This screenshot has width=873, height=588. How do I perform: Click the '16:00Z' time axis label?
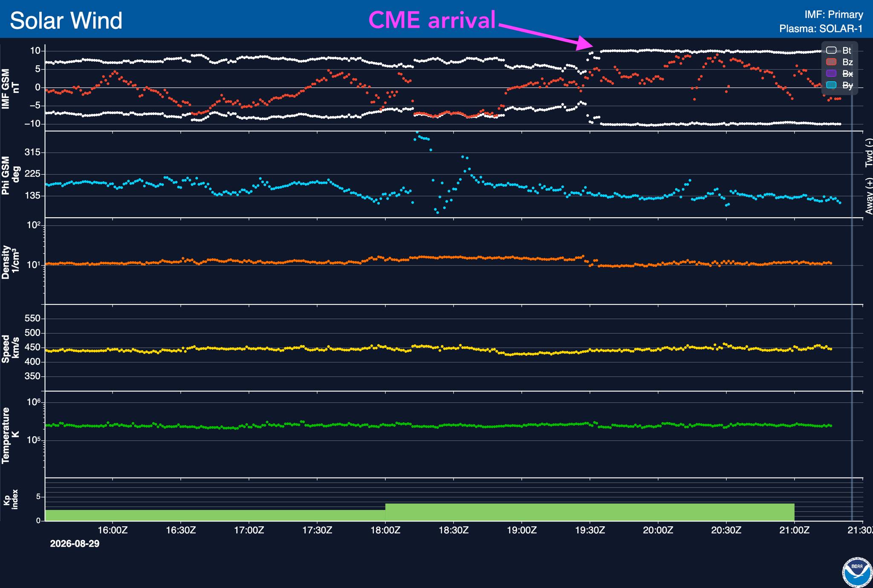113,530
